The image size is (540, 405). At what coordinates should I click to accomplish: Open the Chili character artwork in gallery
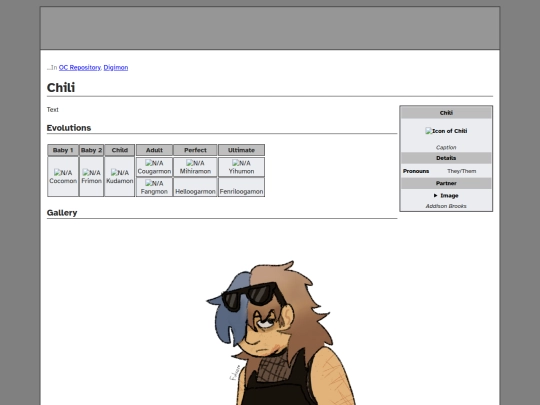281,333
